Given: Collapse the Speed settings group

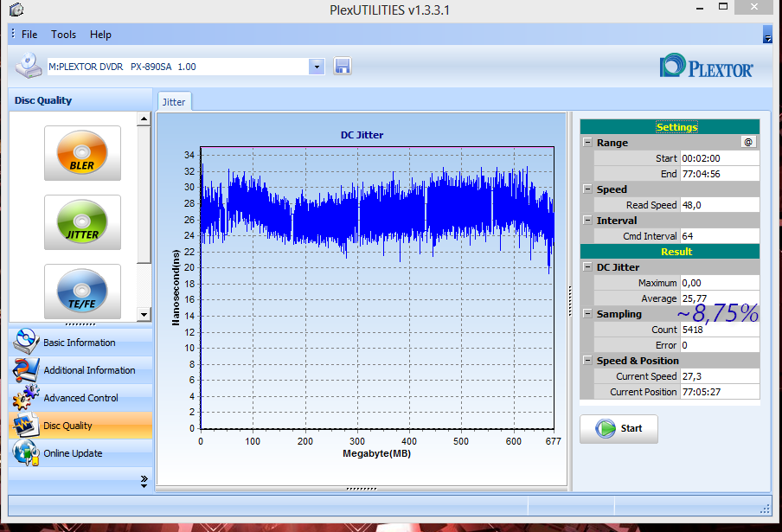Looking at the screenshot, I should point(587,189).
